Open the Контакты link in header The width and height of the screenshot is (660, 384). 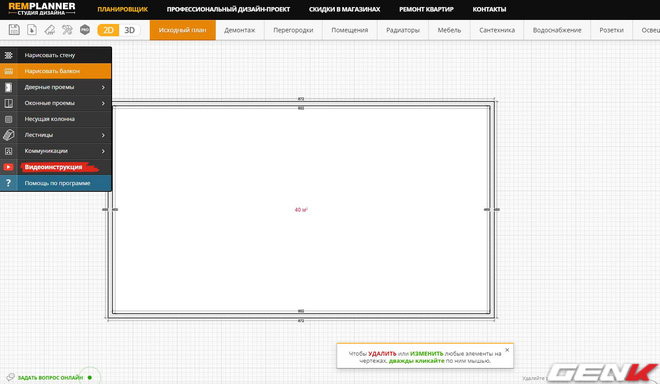click(x=489, y=9)
